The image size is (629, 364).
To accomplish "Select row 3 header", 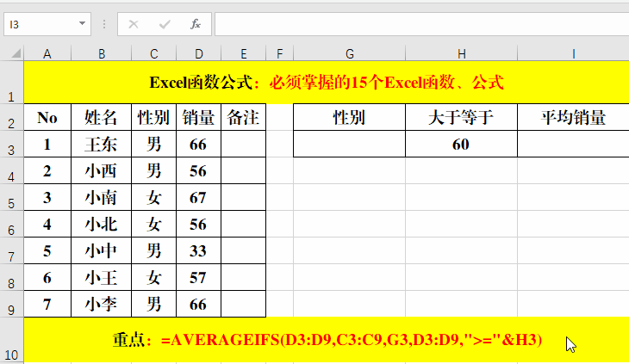I will pyautogui.click(x=12, y=144).
